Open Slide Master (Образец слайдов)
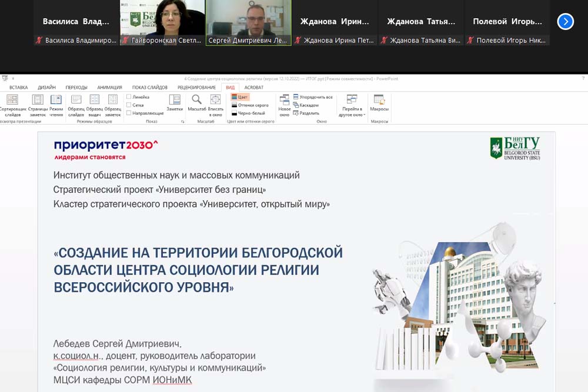The image size is (588, 392). [76, 105]
